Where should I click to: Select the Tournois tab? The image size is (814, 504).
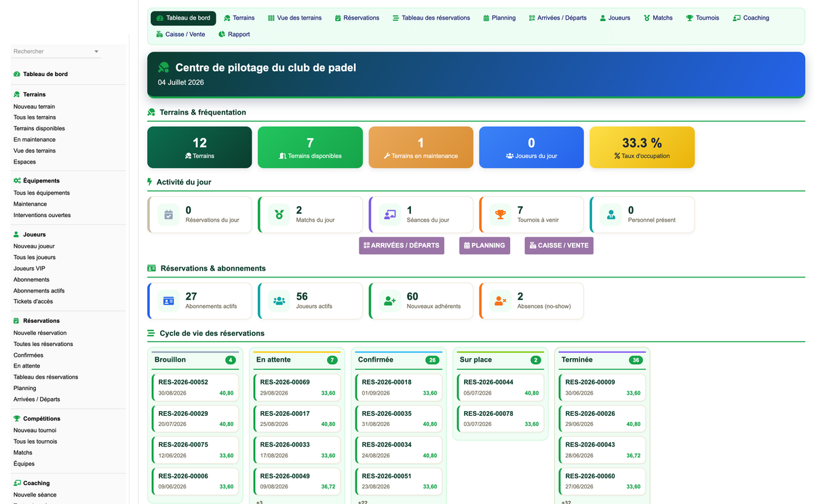click(703, 18)
